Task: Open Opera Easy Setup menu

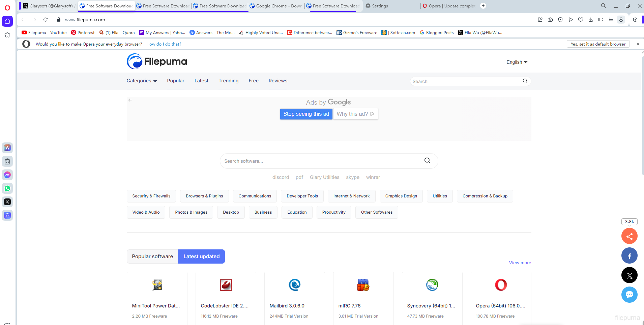Action: pyautogui.click(x=611, y=20)
